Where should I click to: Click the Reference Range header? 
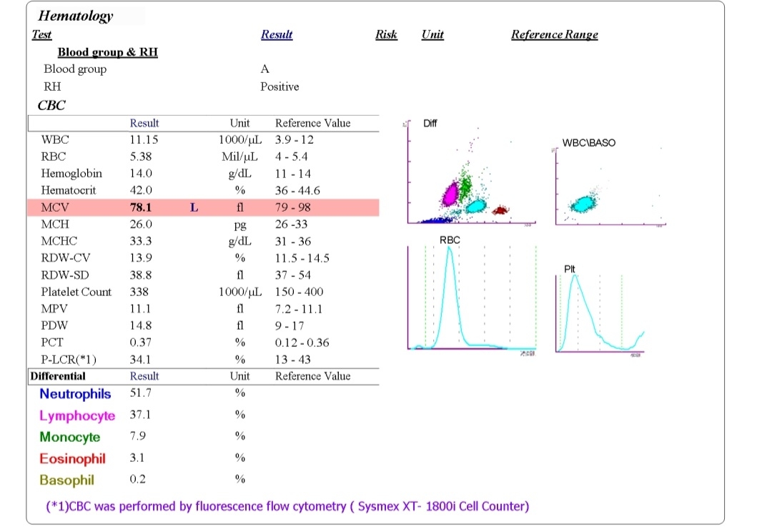555,34
